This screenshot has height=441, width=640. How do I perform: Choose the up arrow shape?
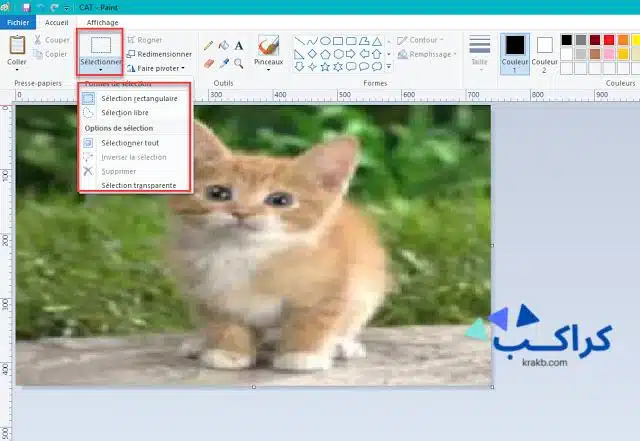(x=377, y=54)
